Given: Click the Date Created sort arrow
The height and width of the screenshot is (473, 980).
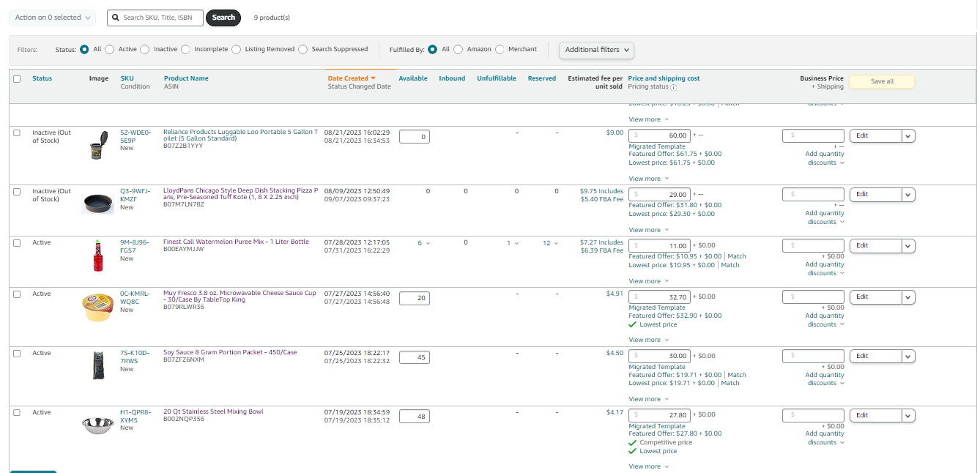Looking at the screenshot, I should tap(373, 78).
